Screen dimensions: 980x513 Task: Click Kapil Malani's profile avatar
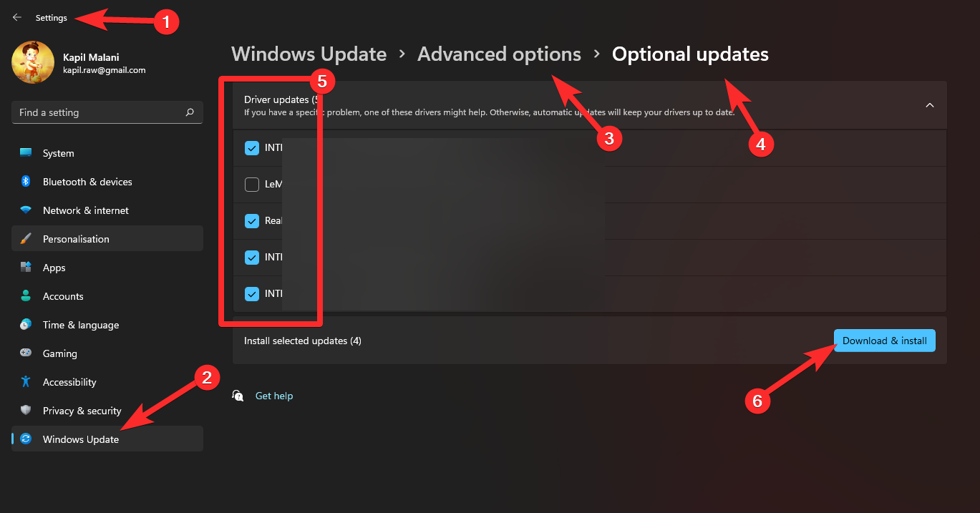pyautogui.click(x=33, y=62)
